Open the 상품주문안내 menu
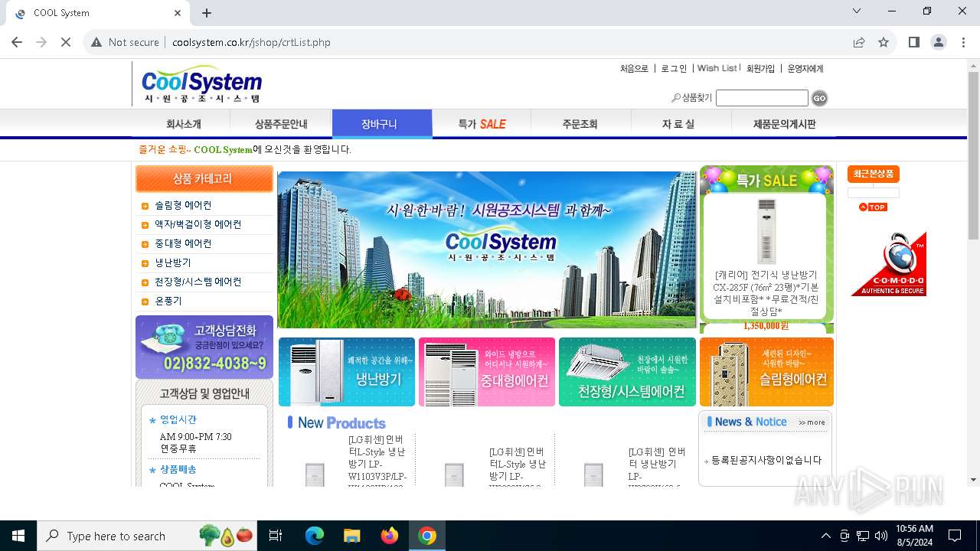The height and width of the screenshot is (551, 980). (281, 124)
